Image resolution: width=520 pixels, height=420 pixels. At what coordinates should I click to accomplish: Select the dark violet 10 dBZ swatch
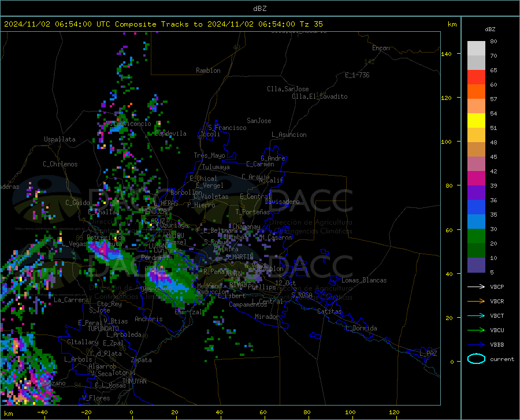[x=476, y=265]
